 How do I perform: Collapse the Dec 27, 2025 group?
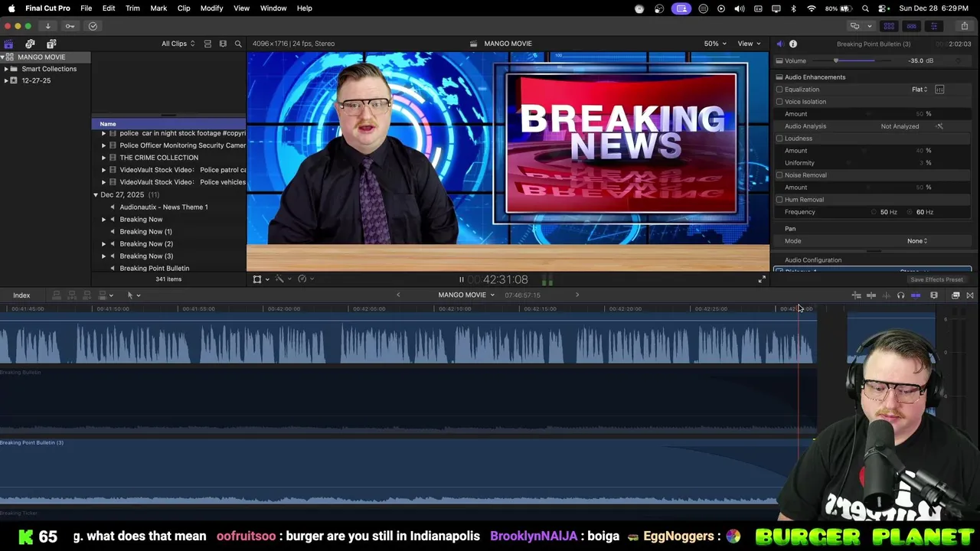click(x=96, y=195)
